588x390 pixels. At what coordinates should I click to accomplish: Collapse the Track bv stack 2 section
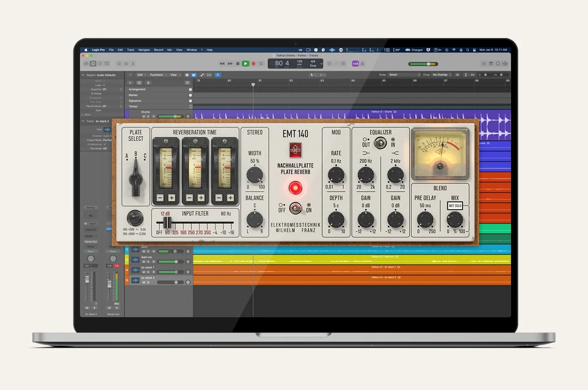click(83, 121)
